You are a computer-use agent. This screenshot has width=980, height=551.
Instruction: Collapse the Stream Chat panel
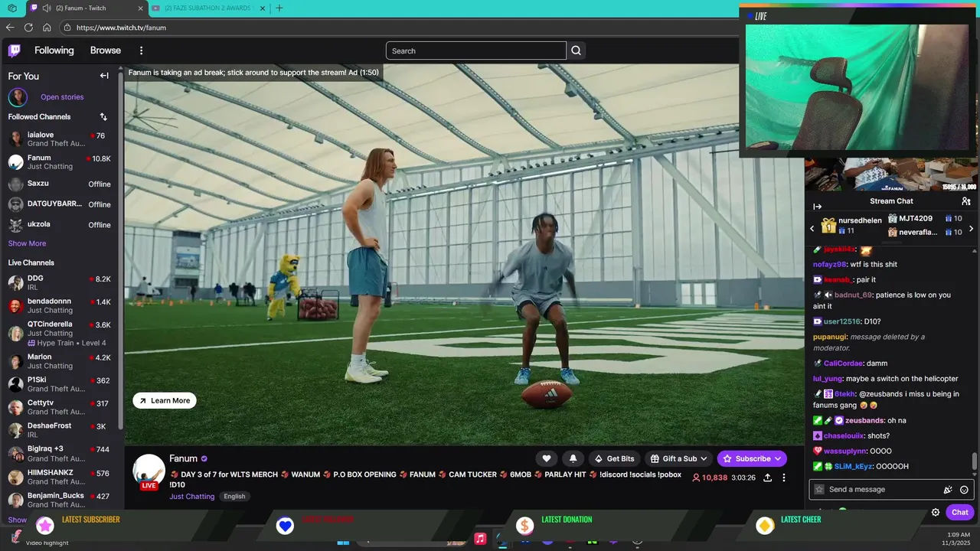pyautogui.click(x=817, y=207)
